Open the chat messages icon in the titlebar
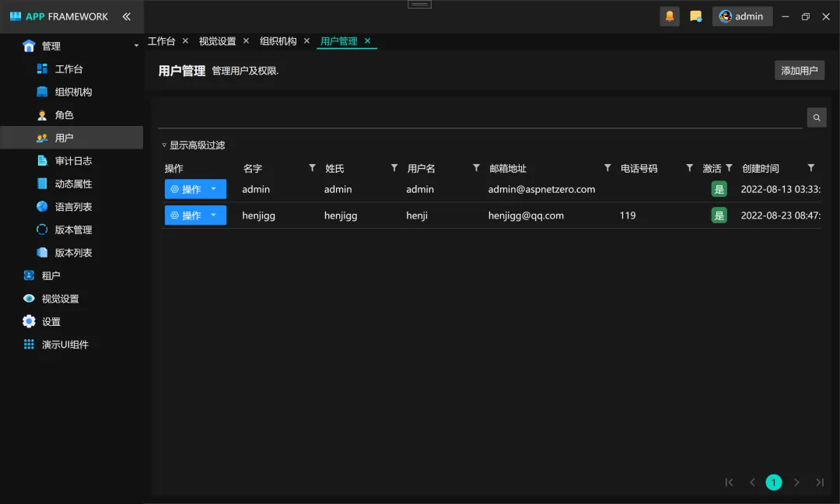This screenshot has width=840, height=504. pos(696,16)
